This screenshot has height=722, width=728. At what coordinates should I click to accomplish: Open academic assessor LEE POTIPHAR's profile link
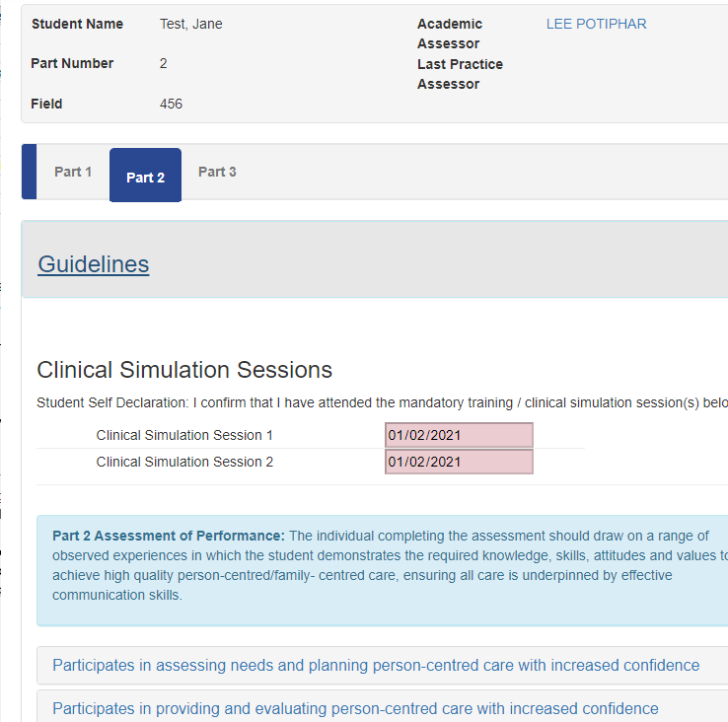coord(596,24)
